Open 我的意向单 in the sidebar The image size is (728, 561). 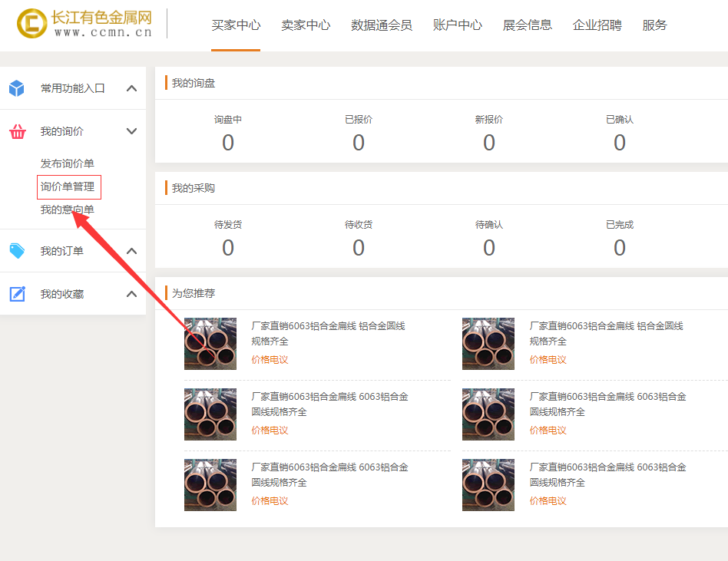(68, 210)
